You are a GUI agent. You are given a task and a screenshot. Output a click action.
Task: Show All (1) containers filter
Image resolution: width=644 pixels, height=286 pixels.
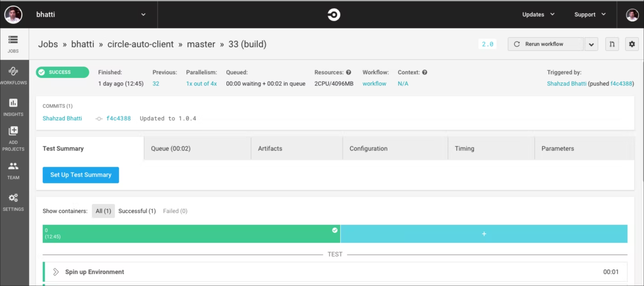103,211
